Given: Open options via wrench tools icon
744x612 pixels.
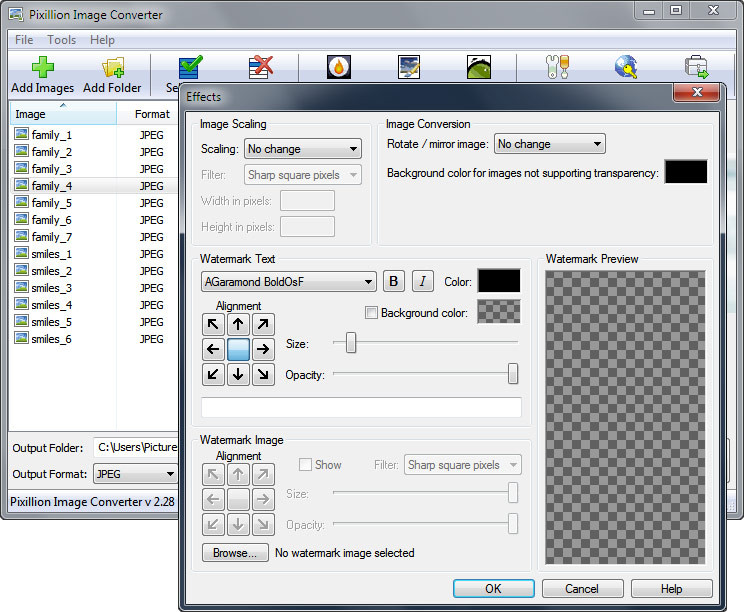Looking at the screenshot, I should click(557, 67).
